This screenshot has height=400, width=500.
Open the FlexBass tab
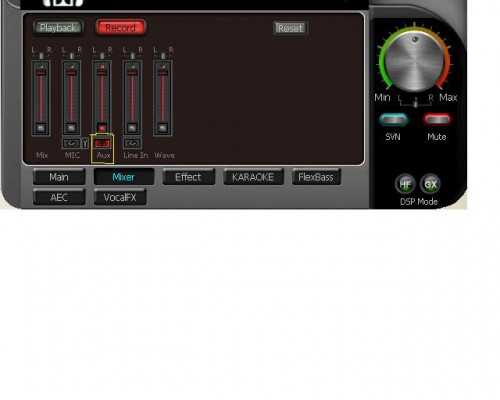pyautogui.click(x=316, y=177)
